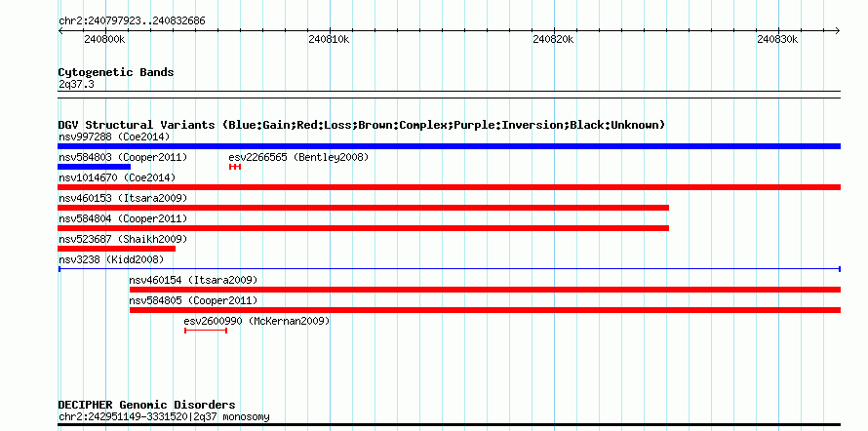Viewport: 868px width, 431px height.
Task: Open the DGV Structural Variants track title
Action: (362, 125)
